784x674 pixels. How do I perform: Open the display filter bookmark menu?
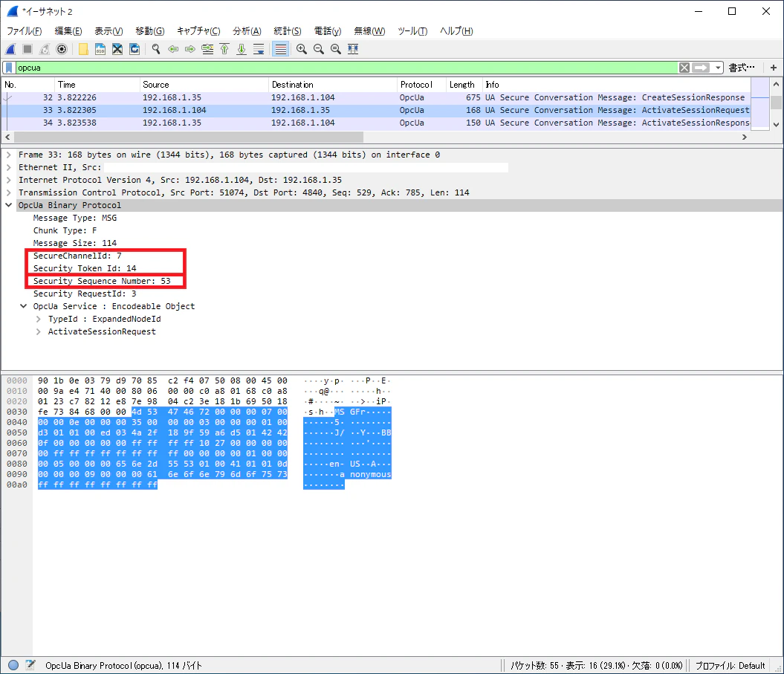(9, 68)
